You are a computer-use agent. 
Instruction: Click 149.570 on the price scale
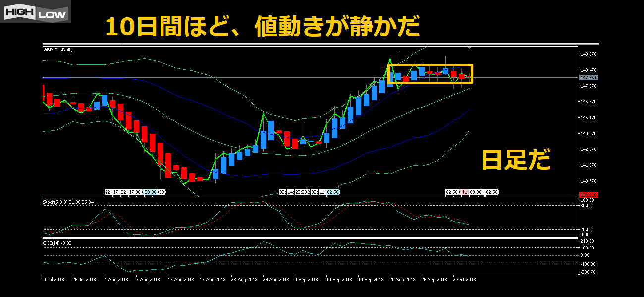(588, 54)
